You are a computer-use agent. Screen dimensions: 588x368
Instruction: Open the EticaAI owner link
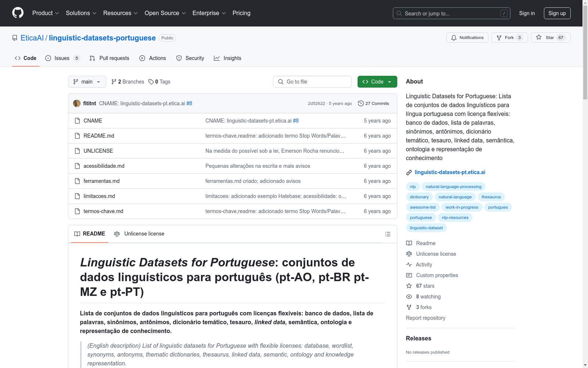[32, 38]
